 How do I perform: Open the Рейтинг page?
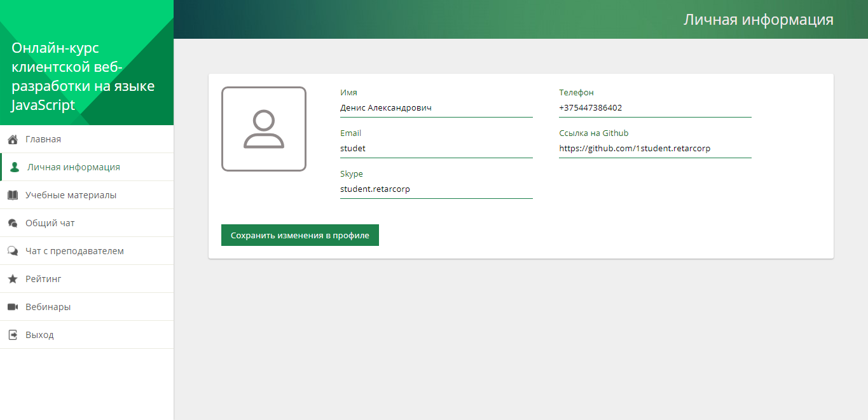43,279
